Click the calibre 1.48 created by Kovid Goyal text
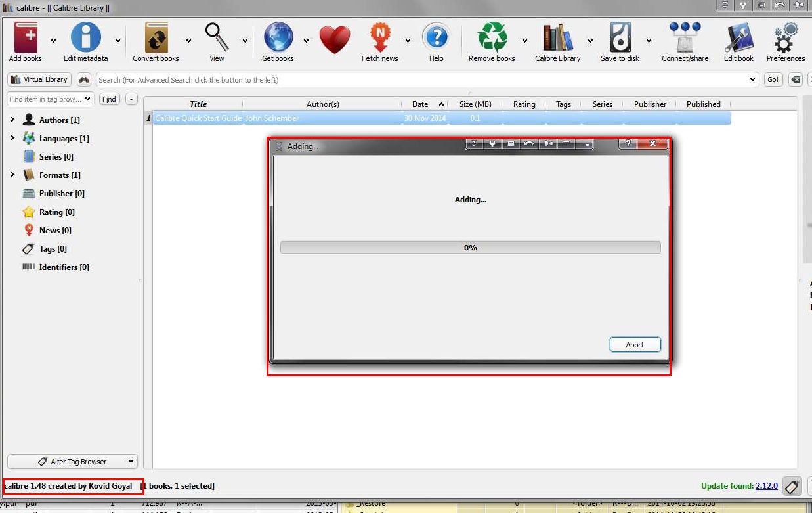This screenshot has height=513, width=812. (68, 486)
